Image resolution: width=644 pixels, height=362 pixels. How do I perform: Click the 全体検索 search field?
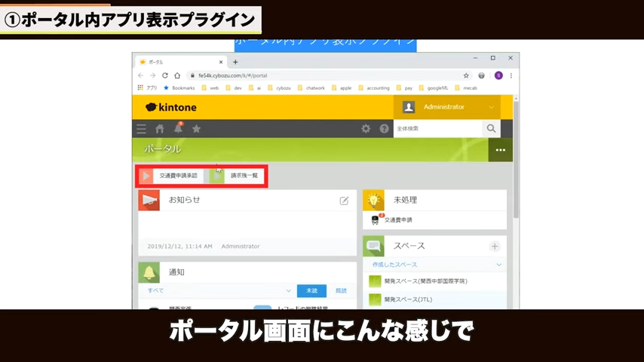pos(437,129)
